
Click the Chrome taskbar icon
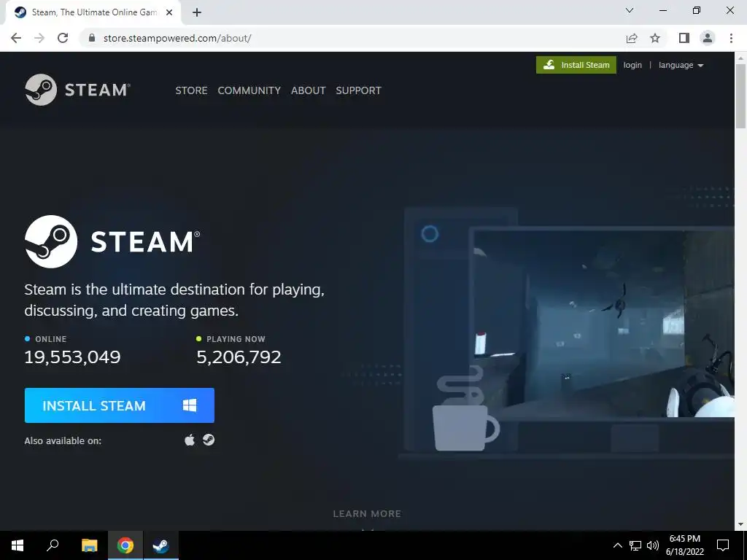pos(125,545)
